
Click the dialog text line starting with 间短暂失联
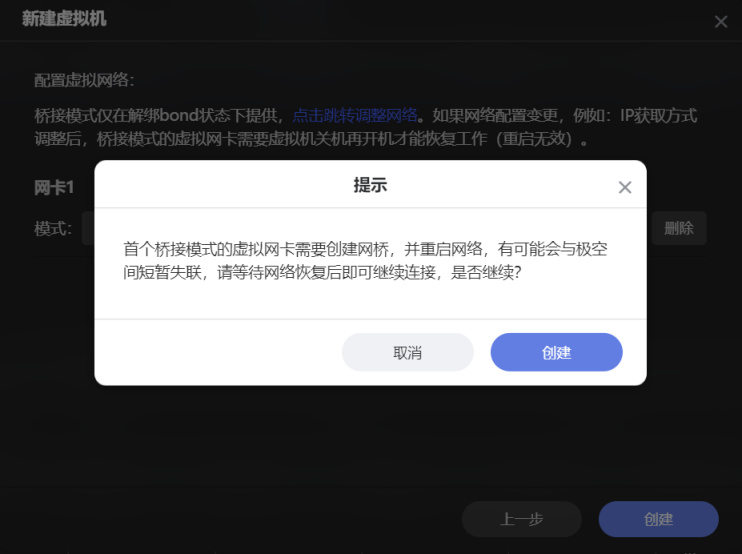pos(322,273)
